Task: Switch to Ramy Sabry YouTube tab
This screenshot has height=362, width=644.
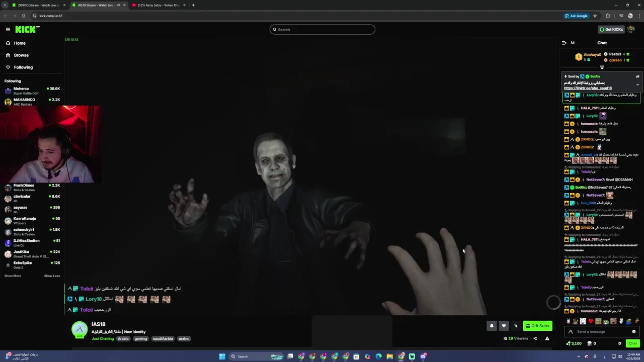Action: point(159,5)
